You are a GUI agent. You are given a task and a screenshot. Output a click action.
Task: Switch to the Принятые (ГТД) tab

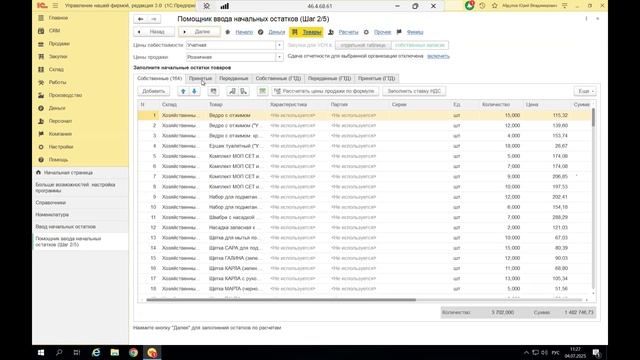pyautogui.click(x=376, y=78)
